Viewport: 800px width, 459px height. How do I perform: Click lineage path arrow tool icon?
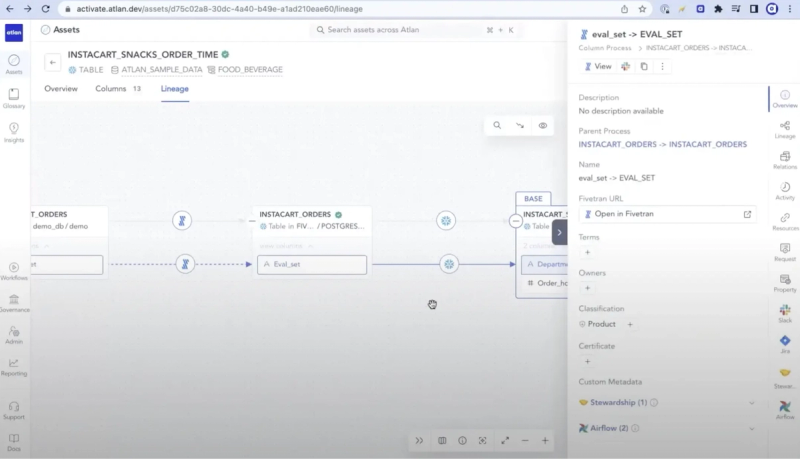[x=520, y=125]
